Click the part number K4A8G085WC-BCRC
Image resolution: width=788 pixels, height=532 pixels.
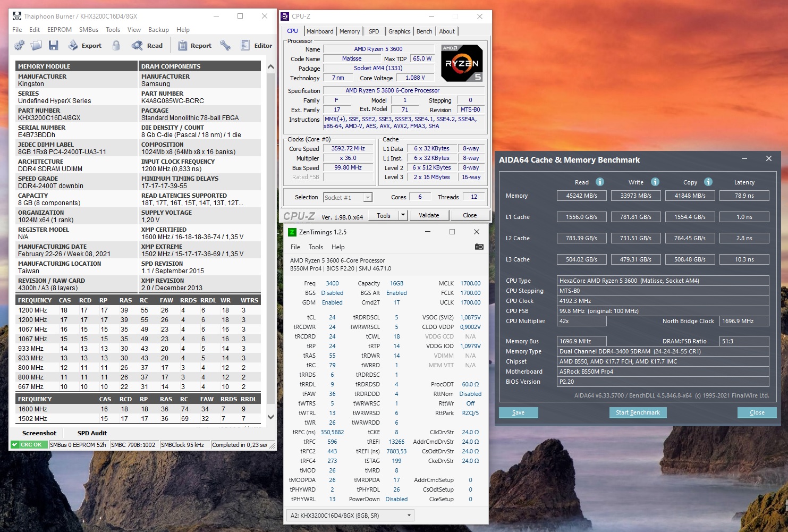pyautogui.click(x=173, y=100)
